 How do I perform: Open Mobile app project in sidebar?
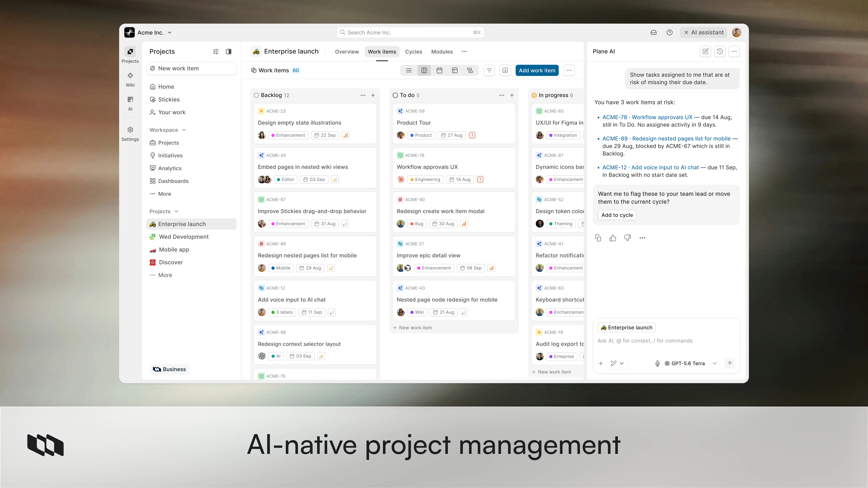[x=191, y=250]
